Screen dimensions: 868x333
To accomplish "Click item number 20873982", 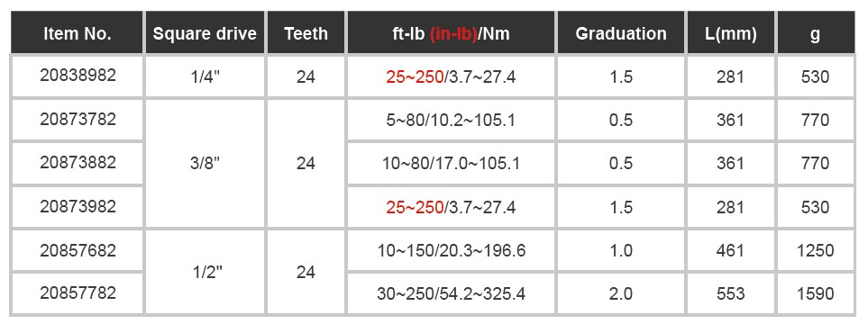I will (77, 207).
